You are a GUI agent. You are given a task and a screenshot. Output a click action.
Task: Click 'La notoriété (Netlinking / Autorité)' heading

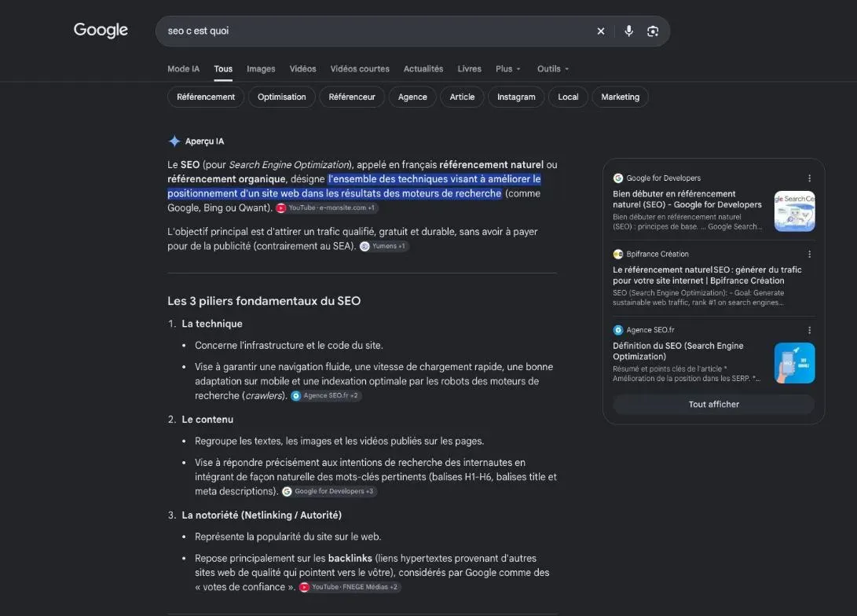click(262, 515)
